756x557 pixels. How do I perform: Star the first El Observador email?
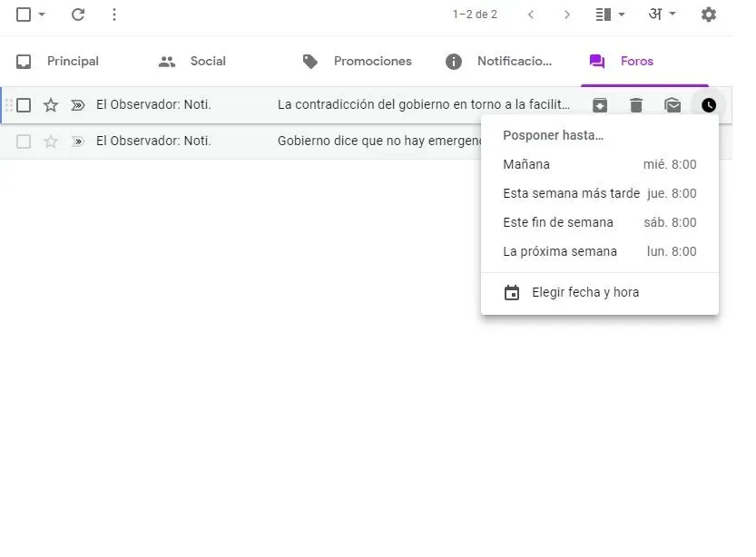[51, 105]
